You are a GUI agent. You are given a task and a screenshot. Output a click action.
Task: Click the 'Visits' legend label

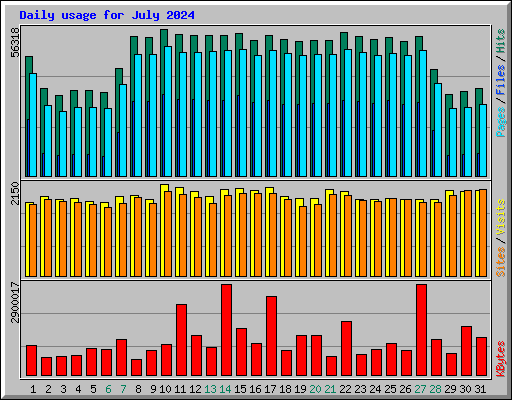click(501, 217)
